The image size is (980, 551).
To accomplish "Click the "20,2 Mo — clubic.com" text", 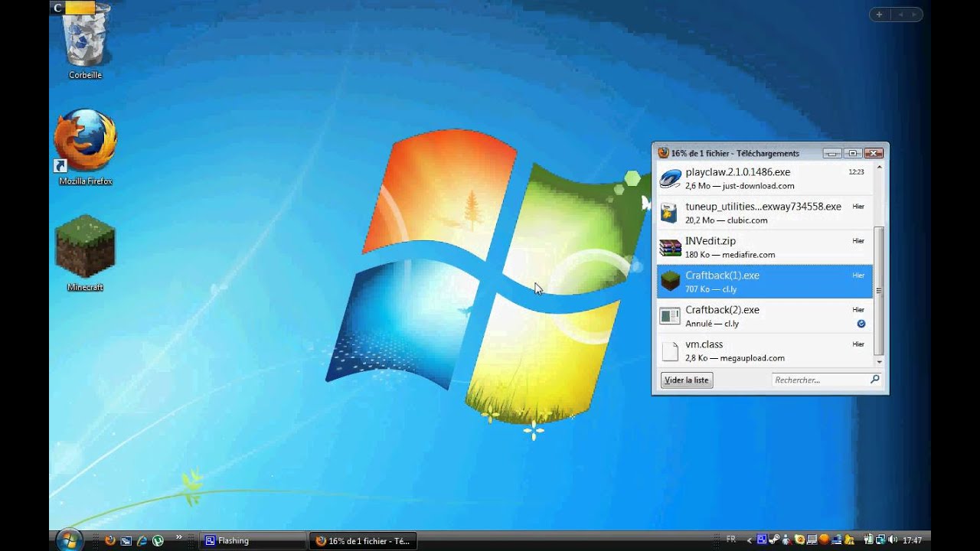I will 727,220.
